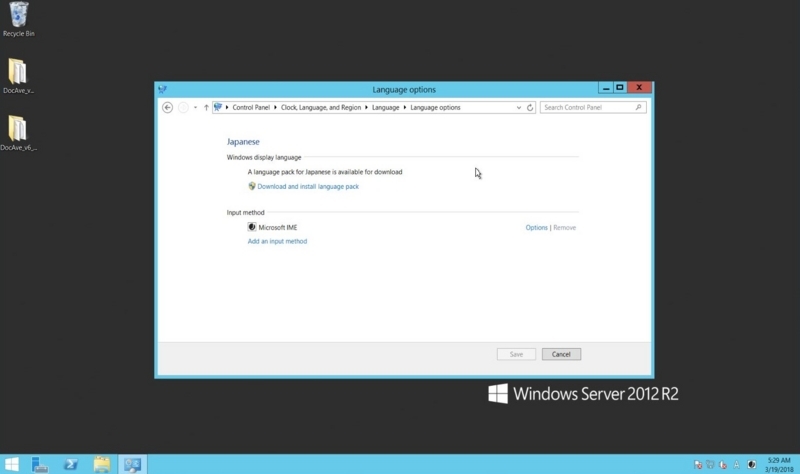The width and height of the screenshot is (800, 474).
Task: Click the input mode A tray icon
Action: pos(736,465)
